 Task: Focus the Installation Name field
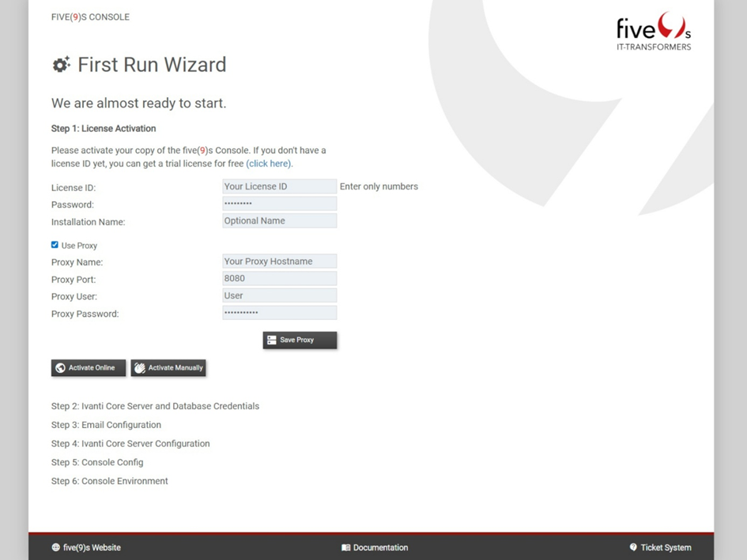pyautogui.click(x=280, y=220)
